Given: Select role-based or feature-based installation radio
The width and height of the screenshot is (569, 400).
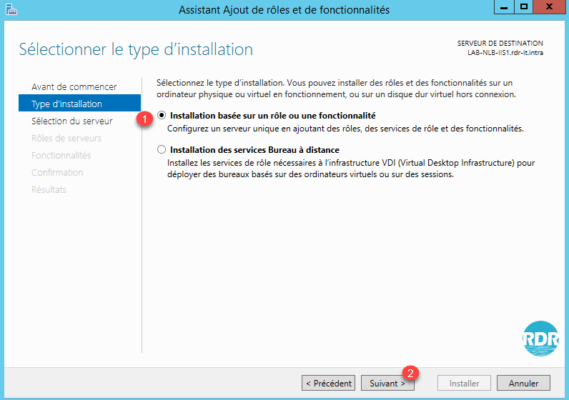Looking at the screenshot, I should [161, 115].
